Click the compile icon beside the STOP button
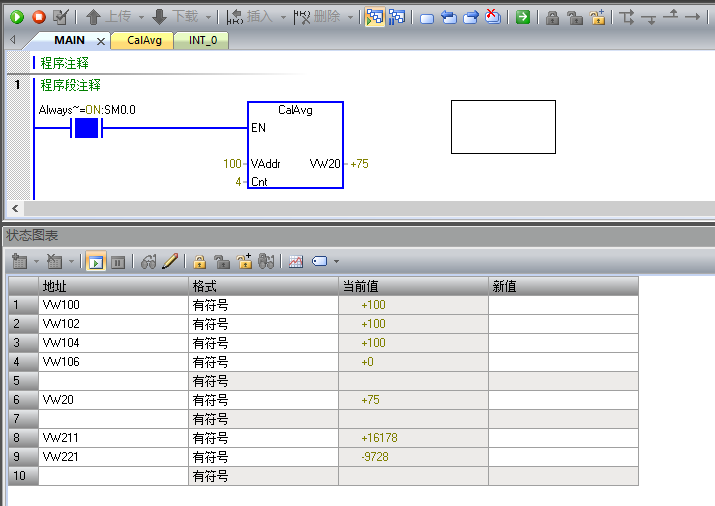715x506 pixels. pyautogui.click(x=61, y=17)
